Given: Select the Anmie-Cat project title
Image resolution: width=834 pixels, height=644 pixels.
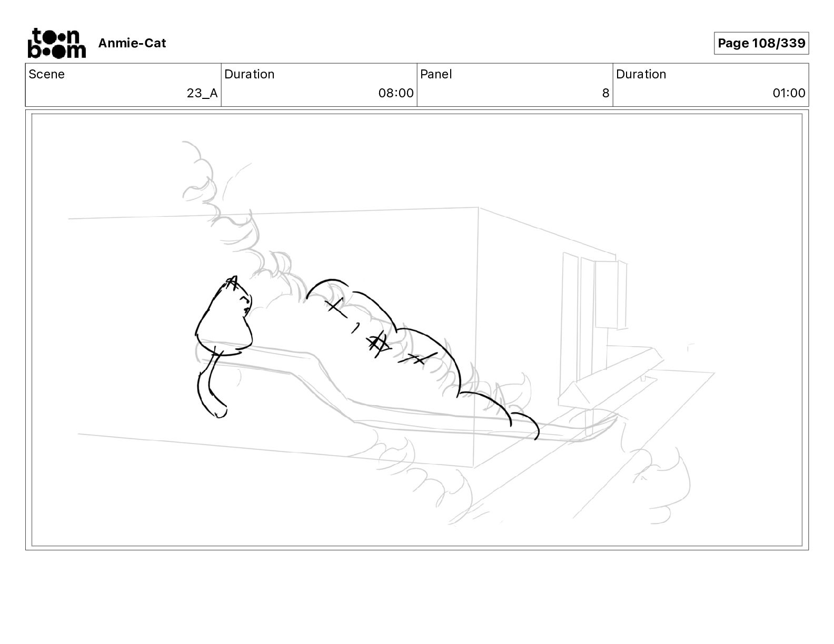Looking at the screenshot, I should [132, 43].
